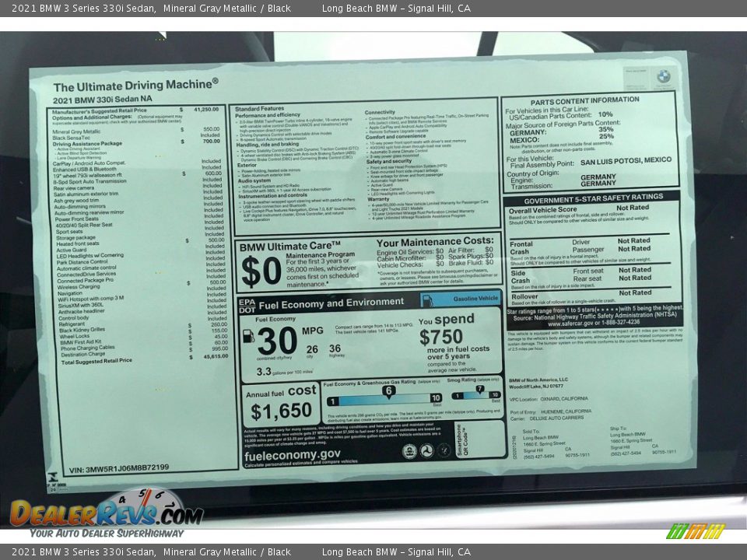Viewport: 747px width, 560px height.
Task: Click the 'Standard Features' heading
Action: coord(259,109)
